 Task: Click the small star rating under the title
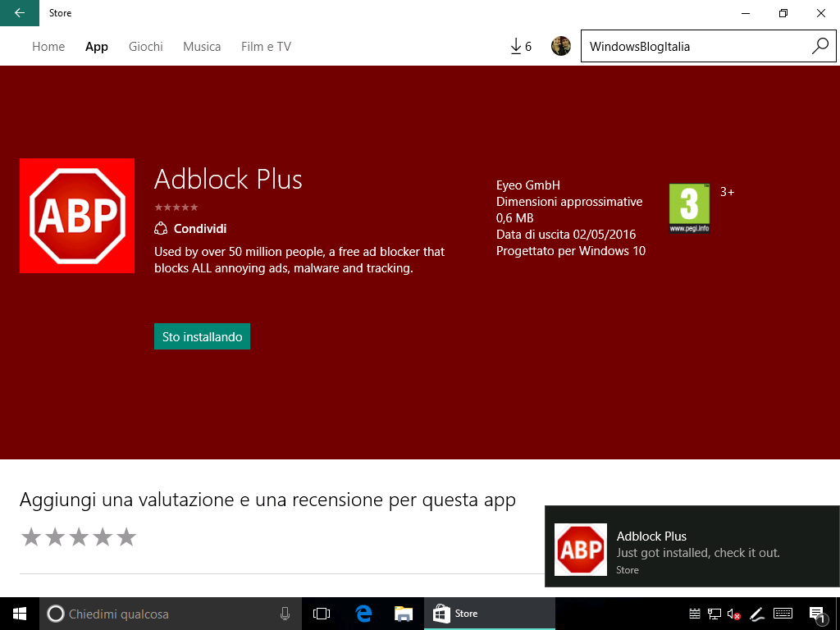[176, 208]
